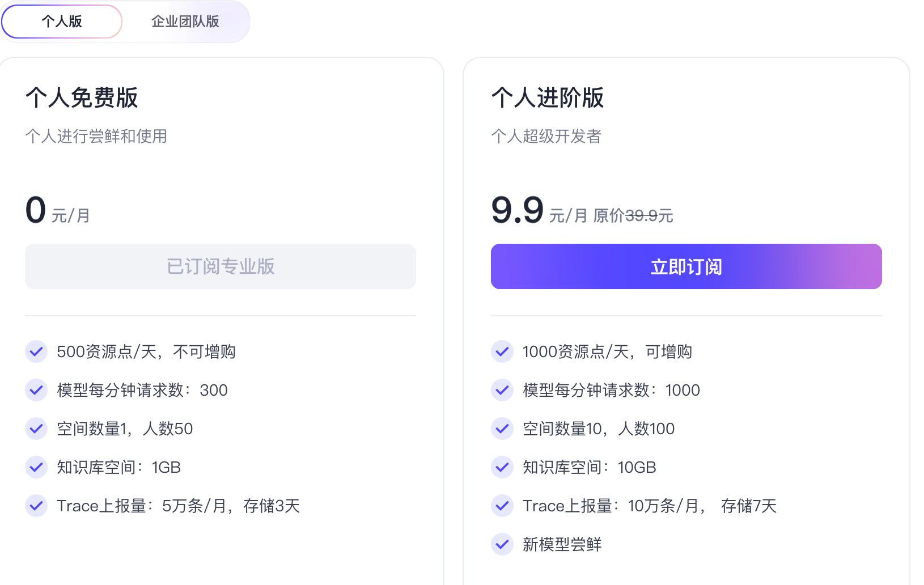Click the 立即订阅 button
924x585 pixels.
(686, 266)
